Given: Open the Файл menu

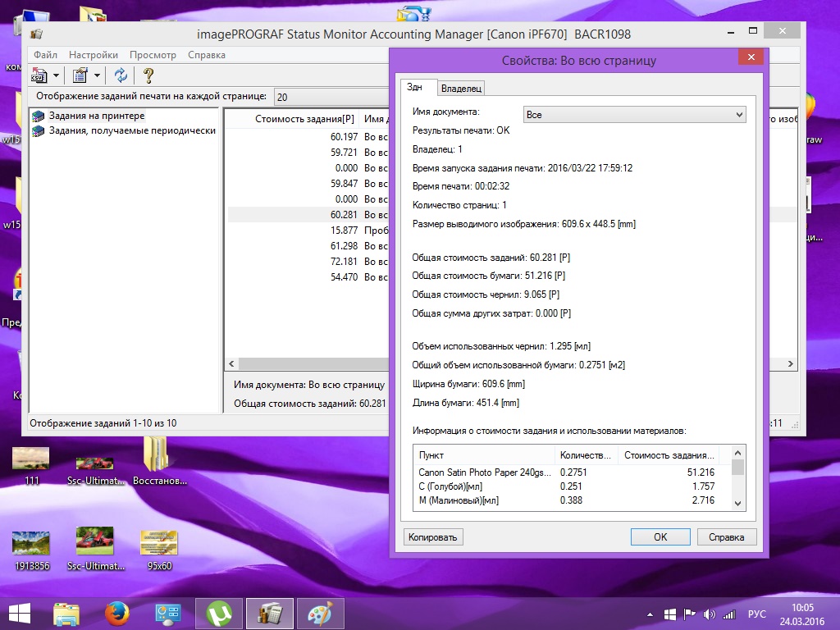Looking at the screenshot, I should 46,55.
